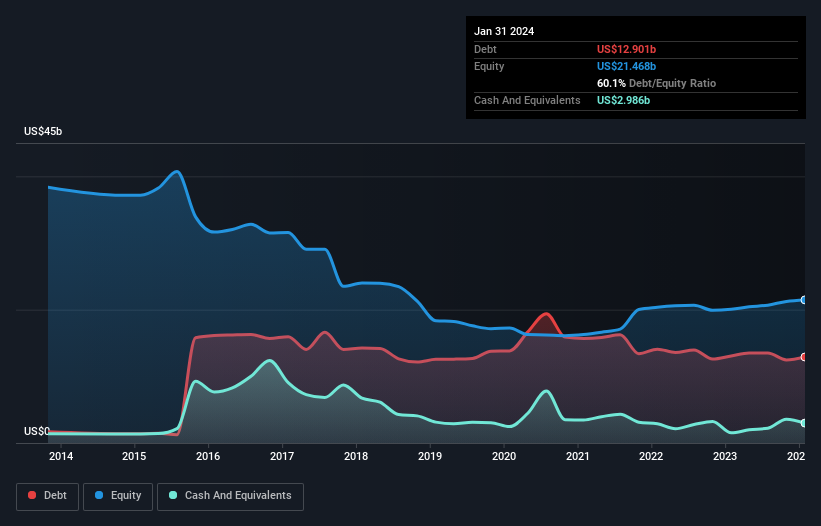Click the 2020 x-axis label

coord(504,456)
